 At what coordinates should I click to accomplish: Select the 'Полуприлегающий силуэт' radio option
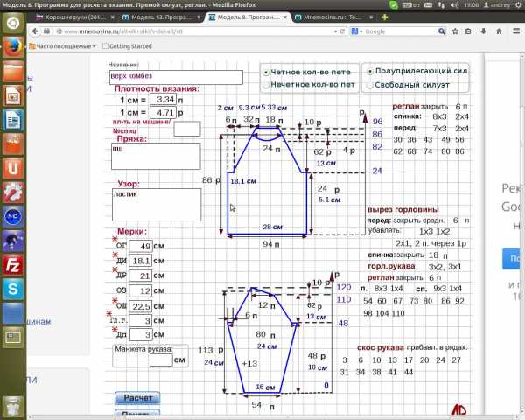click(367, 69)
